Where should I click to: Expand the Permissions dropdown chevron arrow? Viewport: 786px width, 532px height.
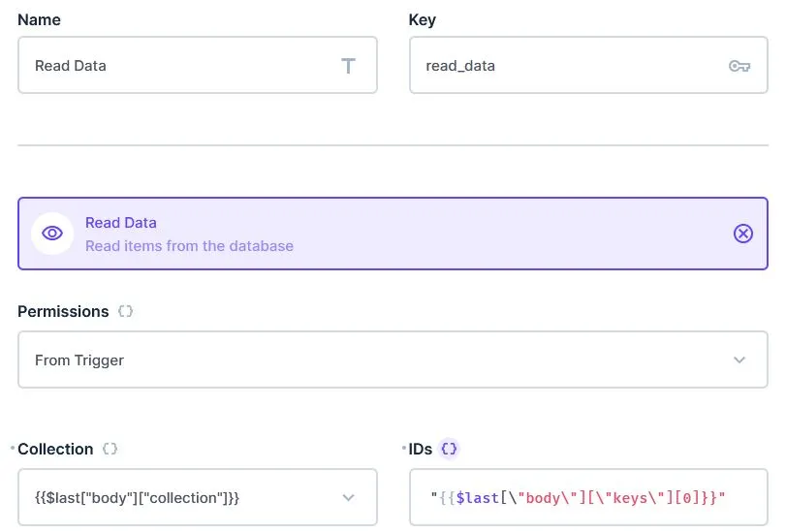point(739,360)
